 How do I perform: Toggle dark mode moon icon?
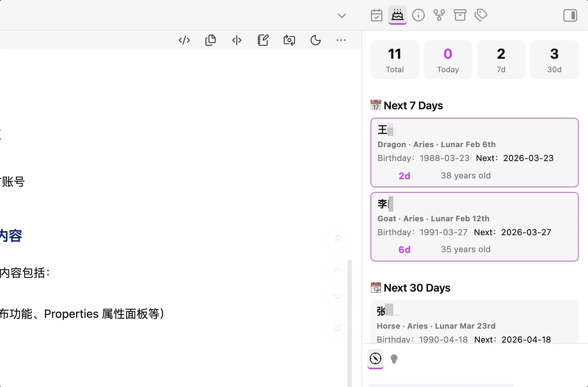tap(316, 40)
